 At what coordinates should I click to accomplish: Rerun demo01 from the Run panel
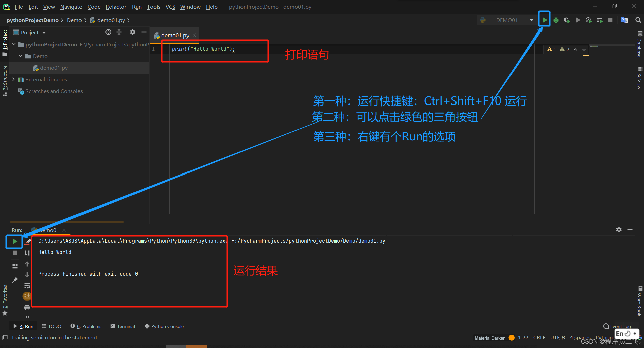click(14, 241)
